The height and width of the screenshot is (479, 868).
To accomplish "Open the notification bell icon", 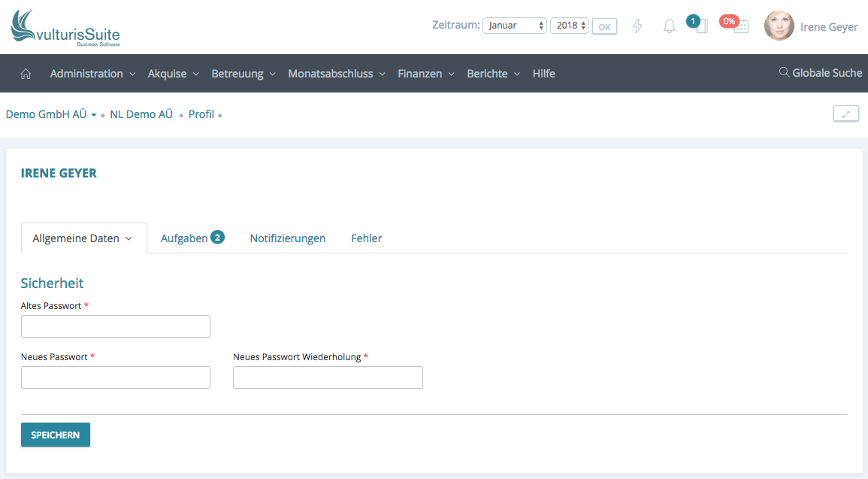I will pos(669,26).
